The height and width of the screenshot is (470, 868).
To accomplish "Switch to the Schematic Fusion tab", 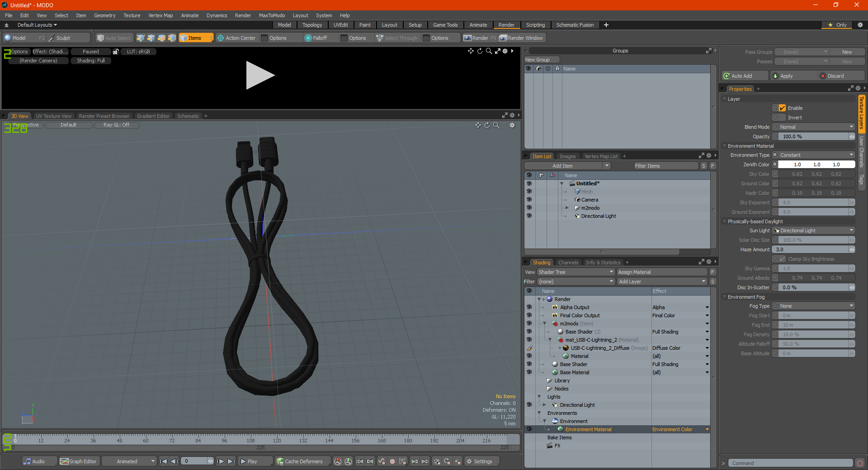I will tap(575, 25).
